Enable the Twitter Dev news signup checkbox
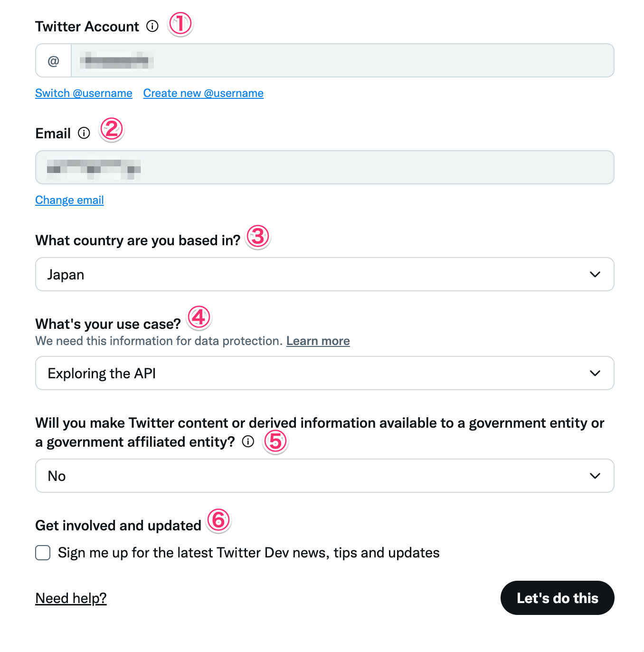Screen dimensions: 644x652 point(42,553)
